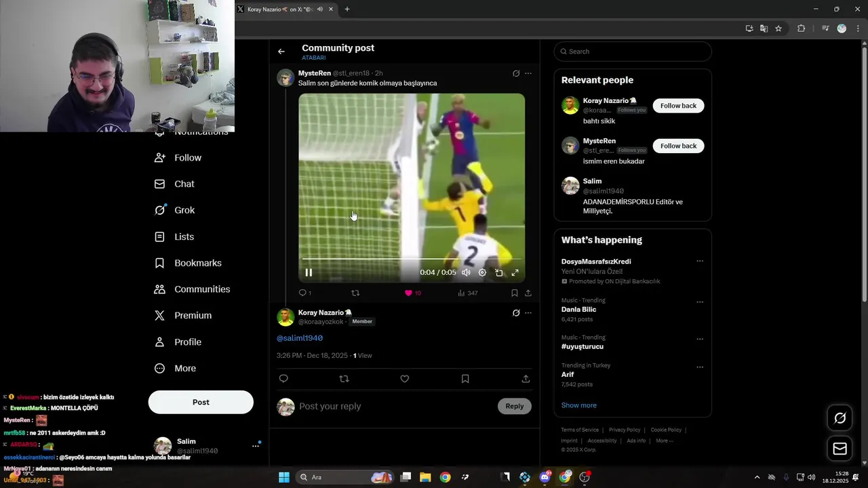Enable picture-in-picture on the video
This screenshot has height=488, width=868.
499,272
